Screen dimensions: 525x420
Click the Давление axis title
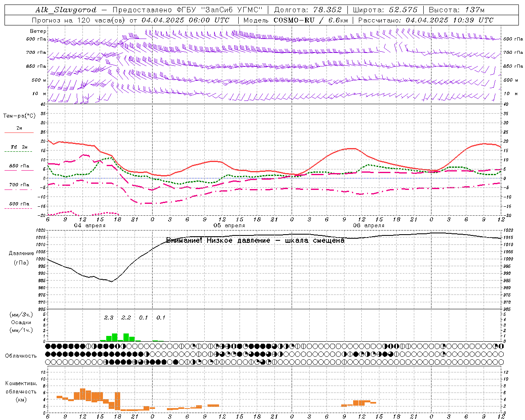click(21, 253)
